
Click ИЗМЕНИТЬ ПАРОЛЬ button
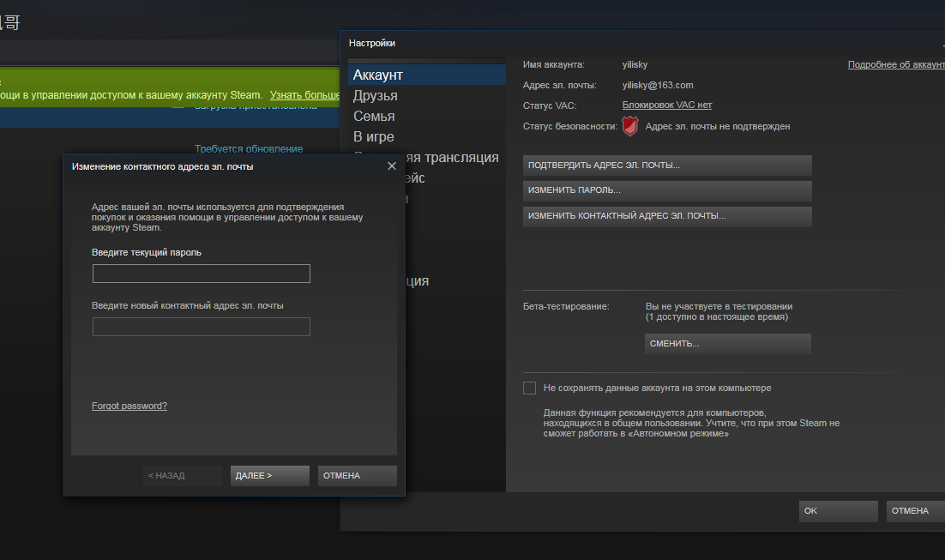667,190
